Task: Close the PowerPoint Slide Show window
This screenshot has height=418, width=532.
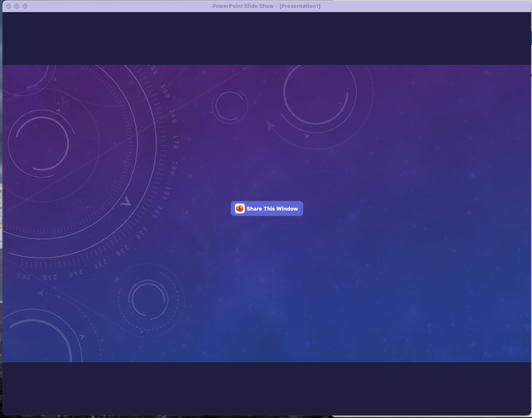Action: tap(8, 6)
